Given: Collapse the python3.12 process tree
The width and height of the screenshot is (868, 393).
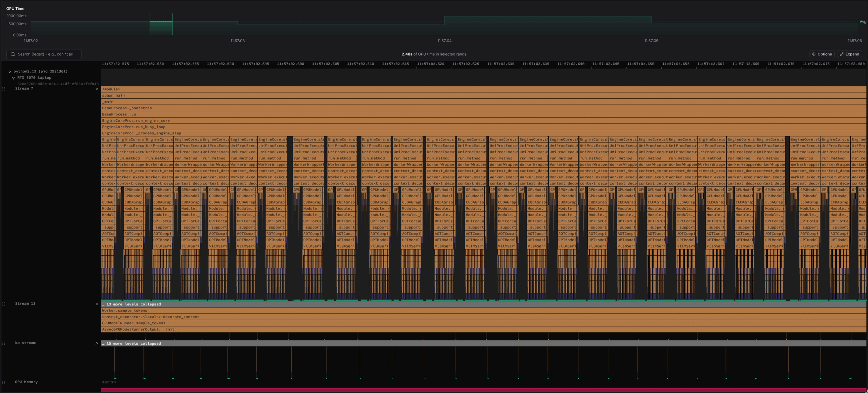Looking at the screenshot, I should tap(10, 72).
